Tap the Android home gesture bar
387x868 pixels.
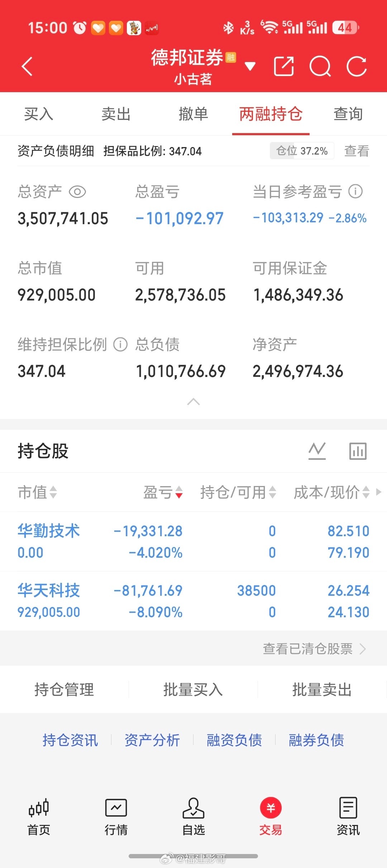click(x=193, y=856)
